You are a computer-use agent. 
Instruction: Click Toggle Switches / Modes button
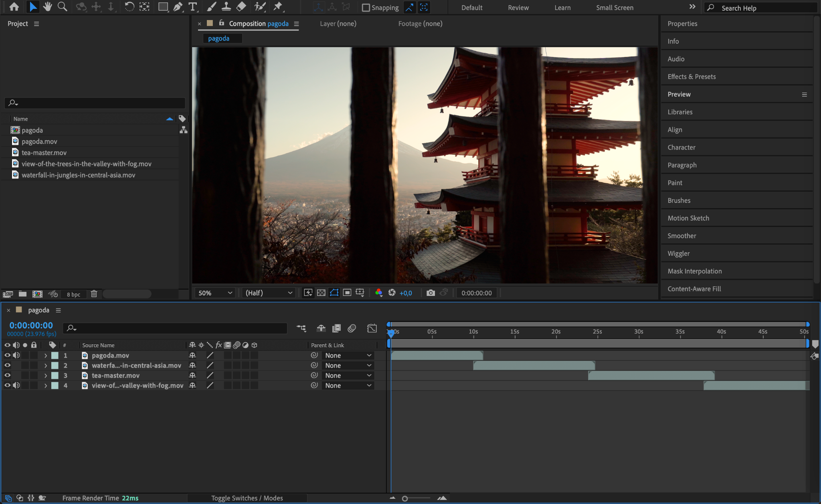[247, 498]
